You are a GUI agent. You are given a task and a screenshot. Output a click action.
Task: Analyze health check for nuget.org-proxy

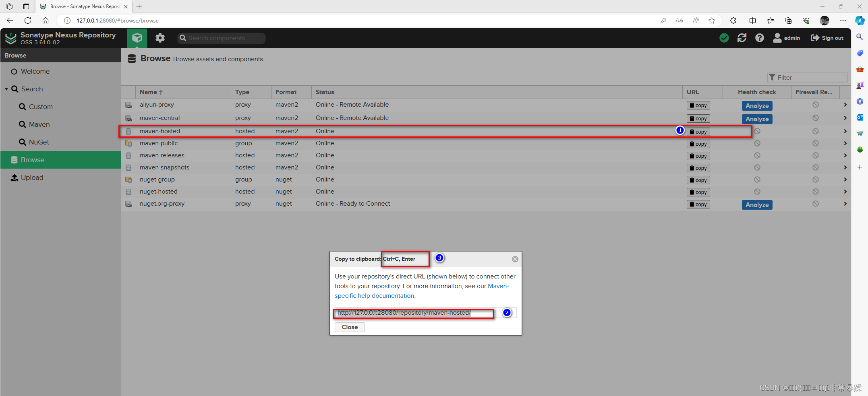click(x=757, y=205)
